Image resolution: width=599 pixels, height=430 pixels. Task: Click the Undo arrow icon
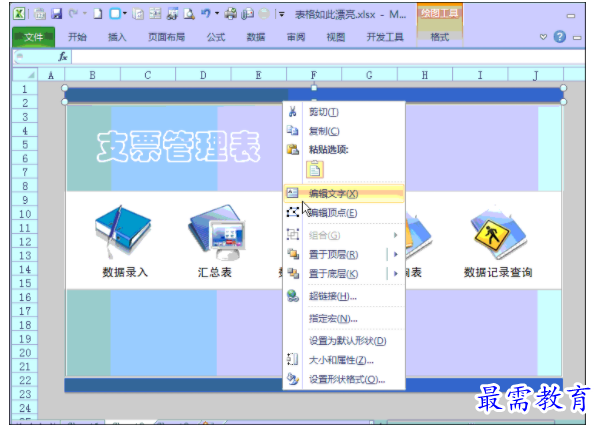pos(206,14)
